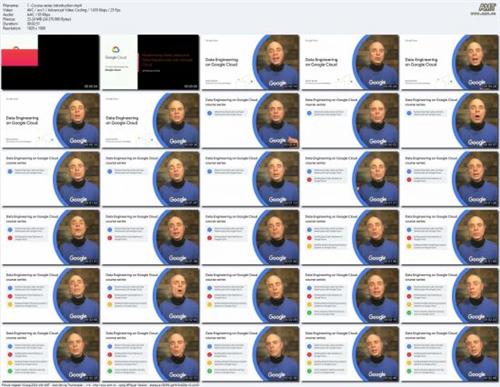The width and height of the screenshot is (500, 387).
Task: Open the first 'Data Engineering on Google Cloud' speaker thumbnail
Action: tap(250, 62)
